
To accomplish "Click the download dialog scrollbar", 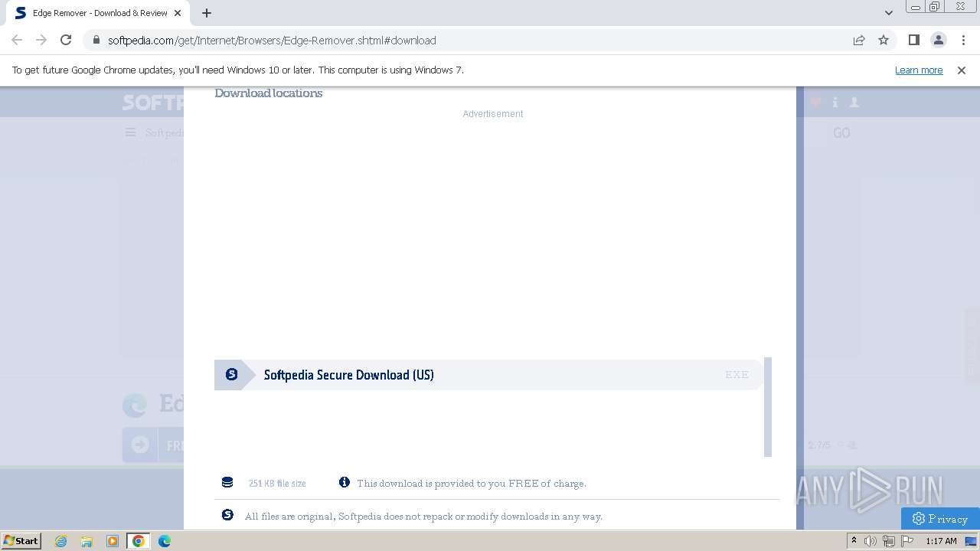I will (x=768, y=407).
